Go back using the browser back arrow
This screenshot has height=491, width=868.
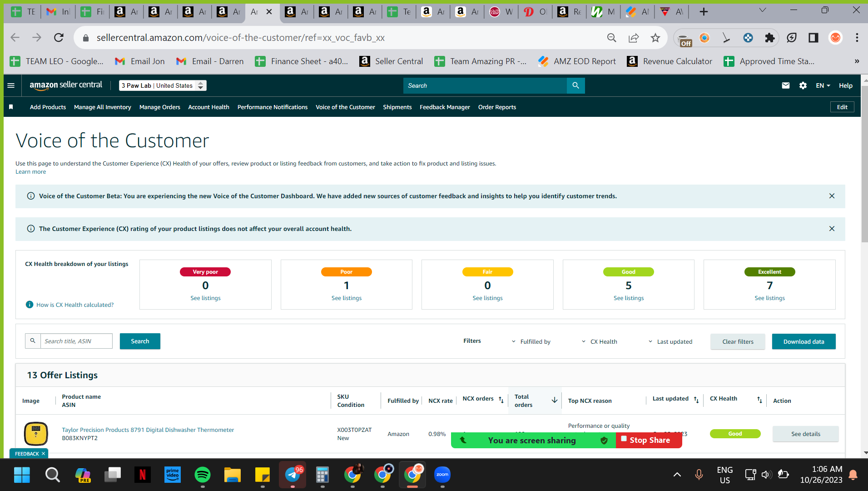coord(15,38)
